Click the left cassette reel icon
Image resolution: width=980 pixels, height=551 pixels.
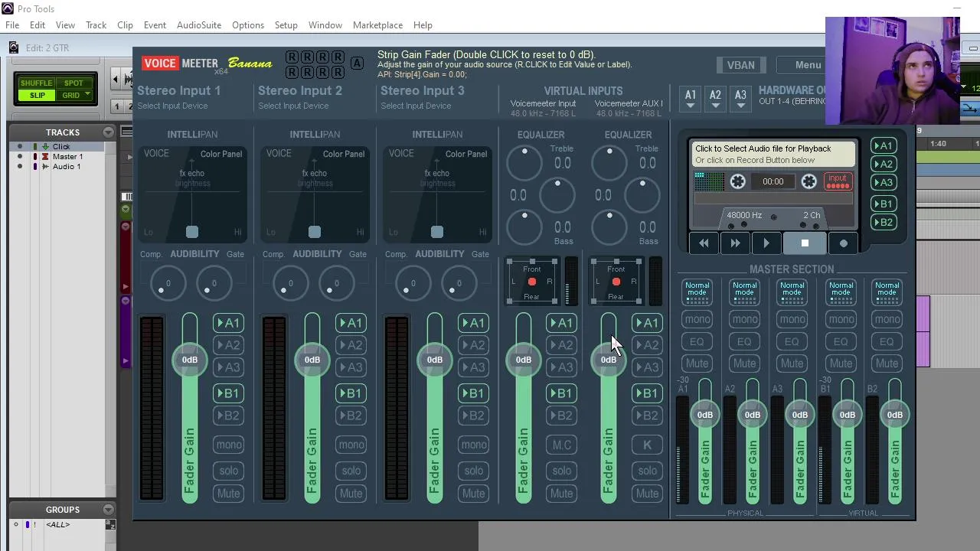pyautogui.click(x=737, y=181)
